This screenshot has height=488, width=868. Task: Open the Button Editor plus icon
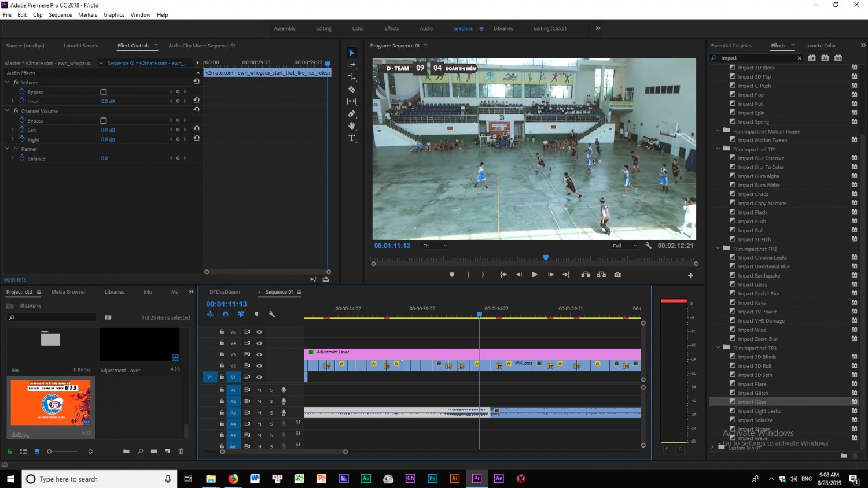(x=690, y=275)
